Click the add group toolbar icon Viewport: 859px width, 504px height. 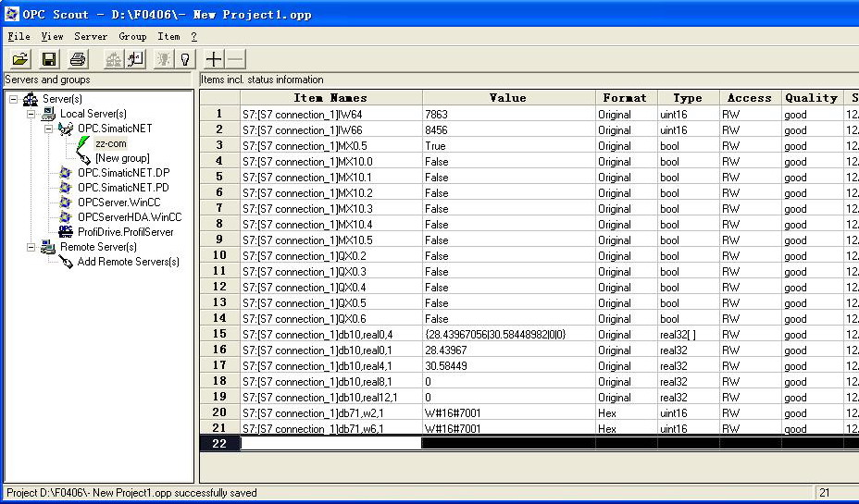coord(135,59)
